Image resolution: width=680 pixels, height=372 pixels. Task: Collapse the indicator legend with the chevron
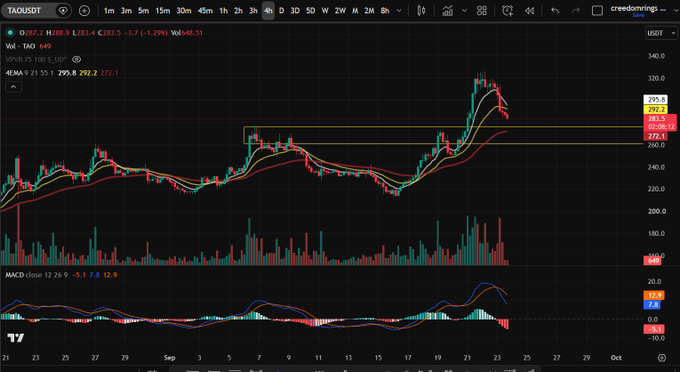coord(13,87)
